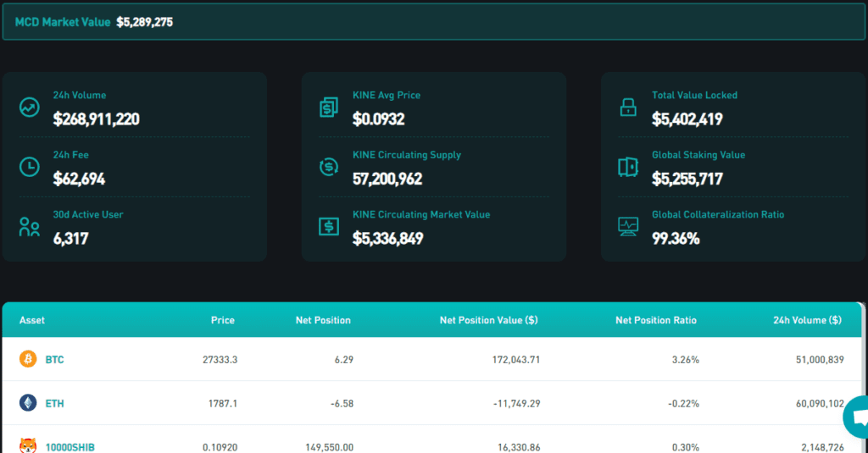Click the $62,694 fee figure
The image size is (868, 453).
(x=79, y=179)
